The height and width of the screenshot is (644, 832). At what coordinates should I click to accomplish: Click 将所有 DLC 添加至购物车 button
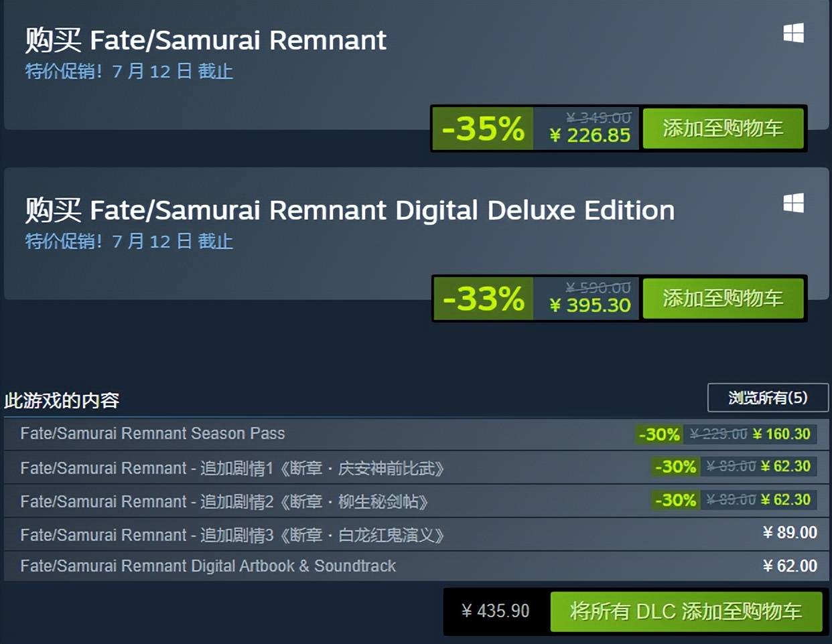(x=686, y=611)
